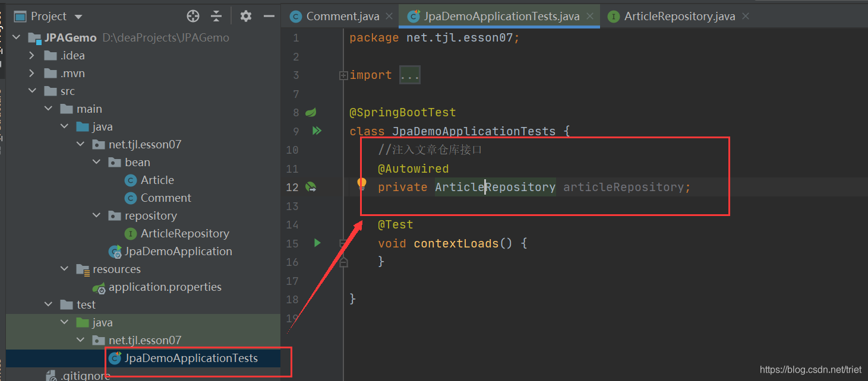Image resolution: width=868 pixels, height=381 pixels.
Task: Click @SpringBootTest annotation
Action: click(403, 112)
